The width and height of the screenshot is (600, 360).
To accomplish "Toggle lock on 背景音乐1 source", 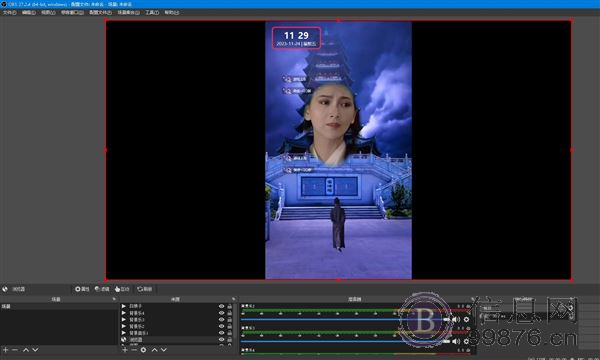I will pos(230,333).
